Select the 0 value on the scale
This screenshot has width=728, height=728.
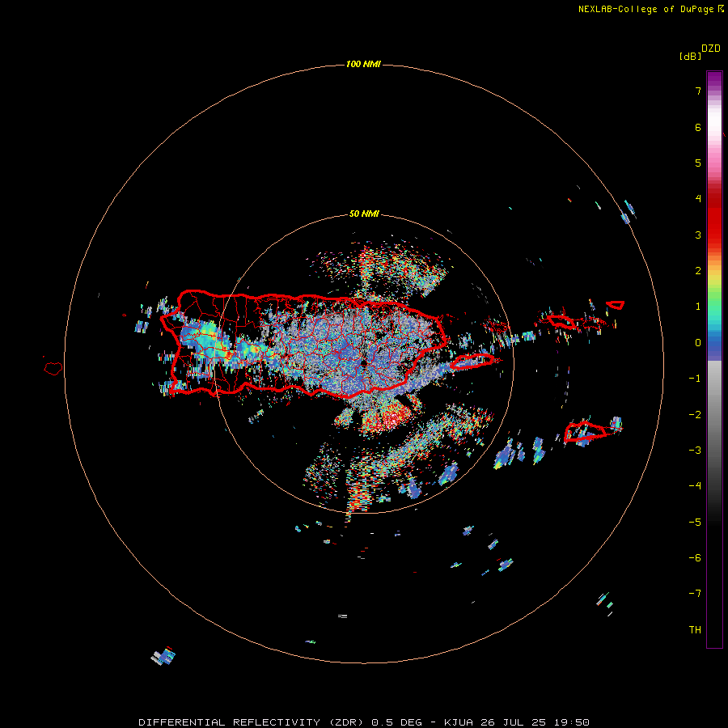[698, 343]
